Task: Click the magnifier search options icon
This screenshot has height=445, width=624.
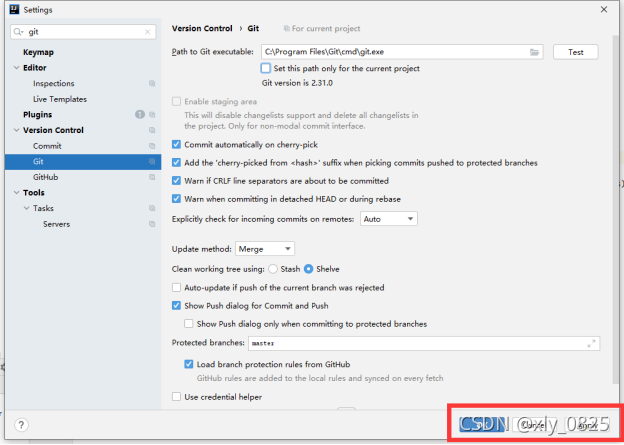Action: click(x=18, y=32)
